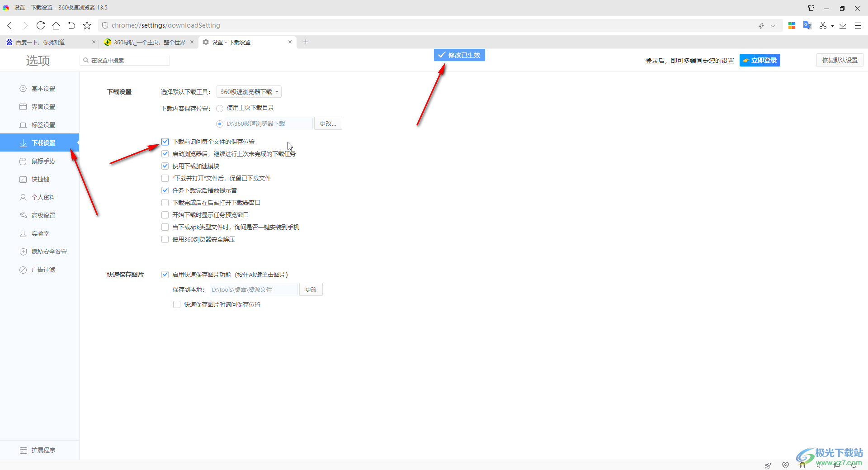Open 实验室 in the sidebar
The height and width of the screenshot is (470, 868).
(x=39, y=233)
